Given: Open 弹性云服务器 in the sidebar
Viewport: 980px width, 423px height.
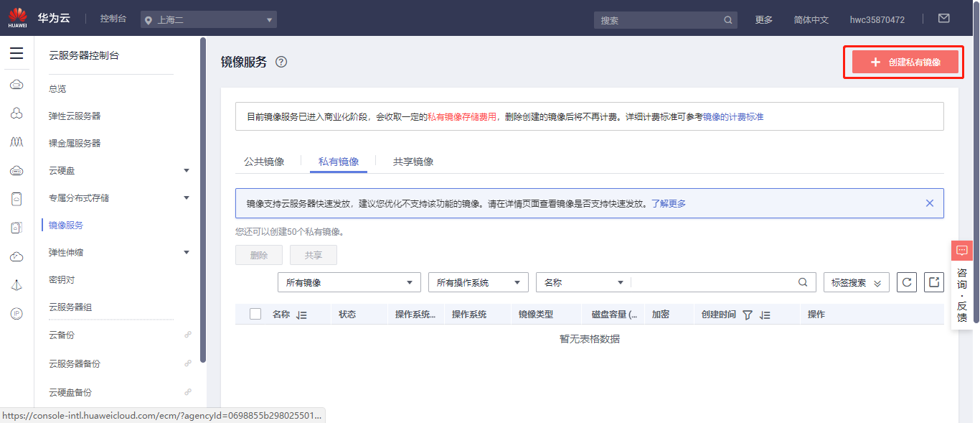Looking at the screenshot, I should (75, 116).
